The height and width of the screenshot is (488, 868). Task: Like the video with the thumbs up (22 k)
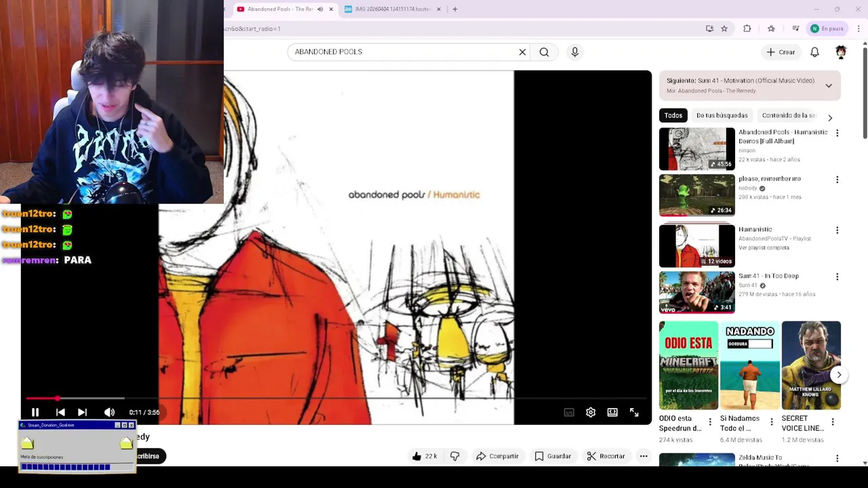(x=425, y=456)
